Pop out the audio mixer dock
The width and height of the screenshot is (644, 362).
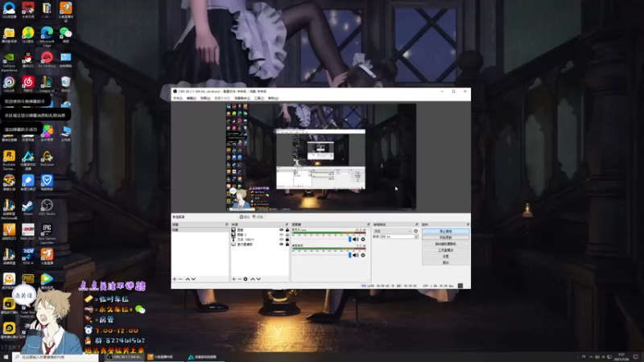tap(369, 224)
